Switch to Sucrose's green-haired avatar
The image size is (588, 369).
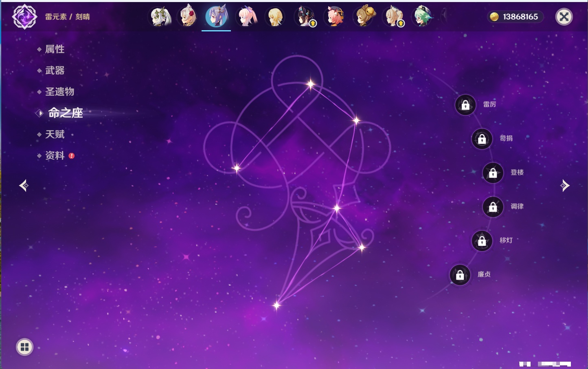click(422, 17)
